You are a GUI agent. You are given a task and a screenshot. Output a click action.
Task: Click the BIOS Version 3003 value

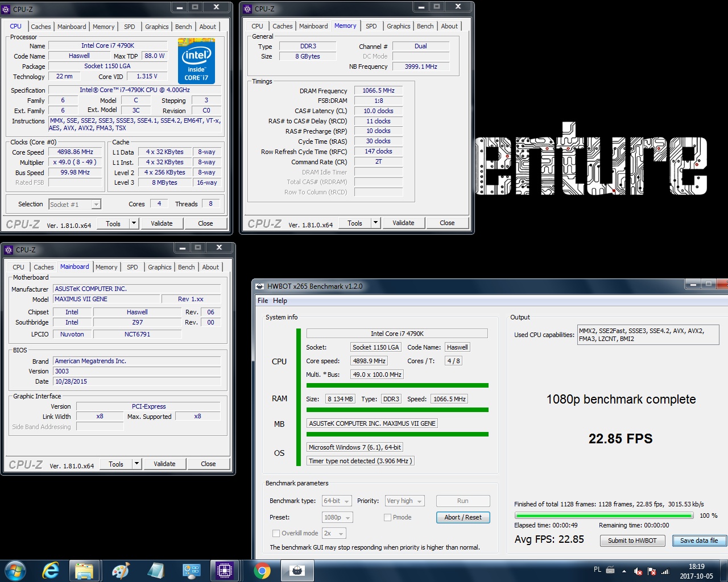pyautogui.click(x=137, y=371)
